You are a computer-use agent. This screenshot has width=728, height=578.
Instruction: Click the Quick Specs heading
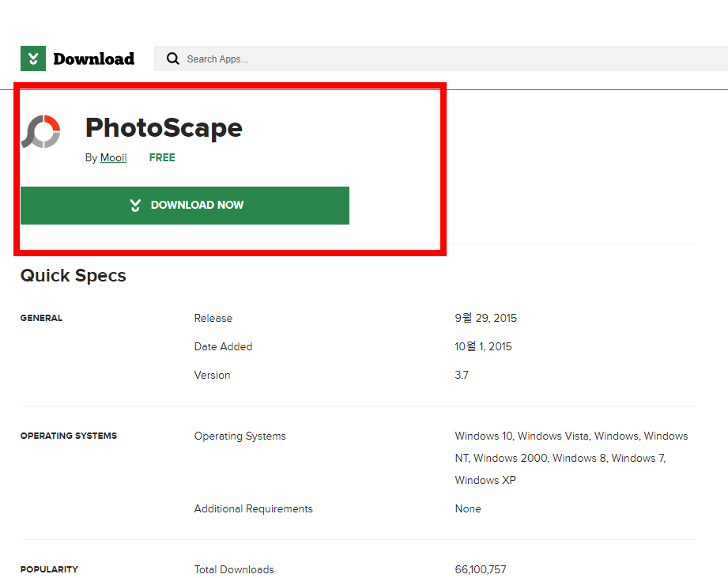[x=74, y=275]
